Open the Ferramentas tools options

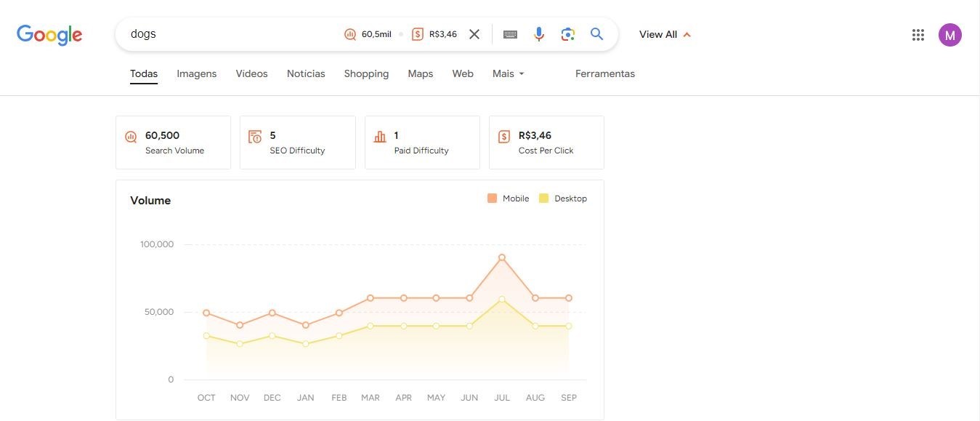point(604,73)
